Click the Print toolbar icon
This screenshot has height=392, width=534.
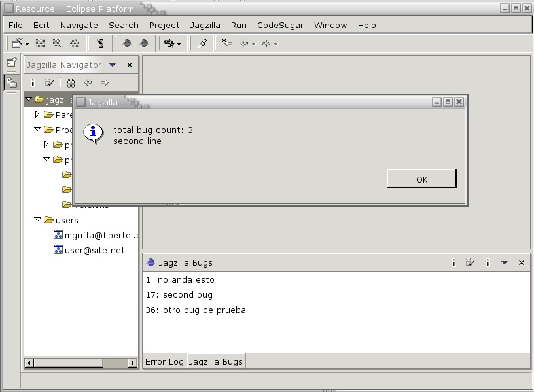click(74, 43)
